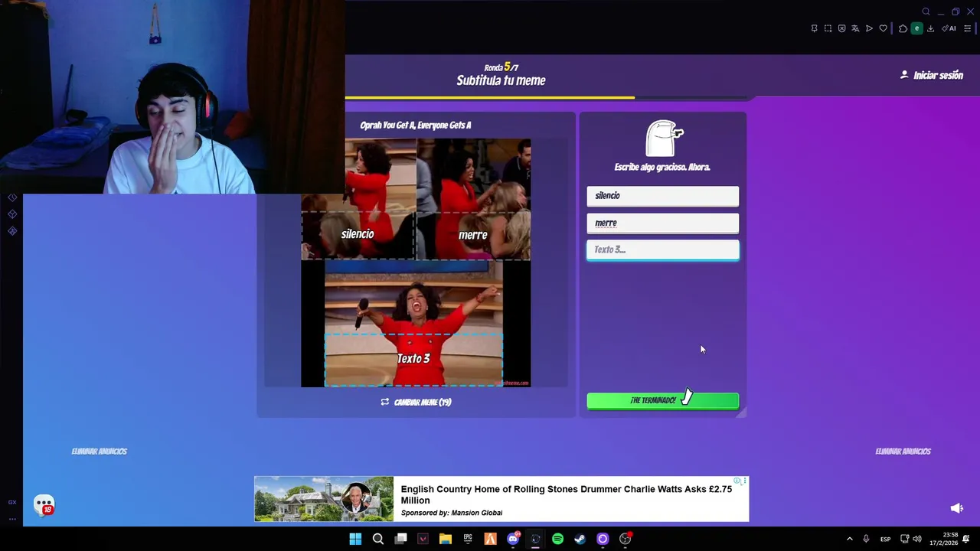
Task: Click Cambiar meme swap button
Action: click(416, 402)
